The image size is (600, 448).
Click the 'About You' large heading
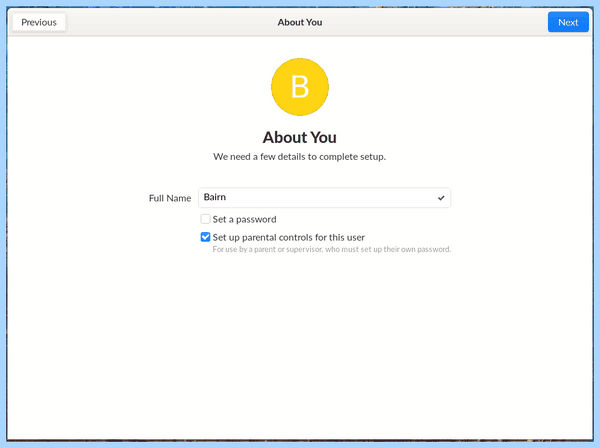[x=300, y=137]
